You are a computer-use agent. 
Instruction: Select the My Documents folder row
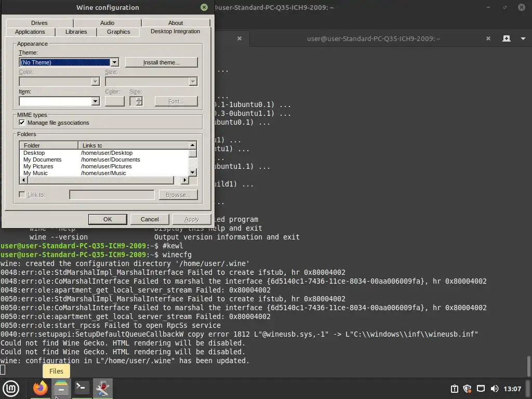pyautogui.click(x=104, y=159)
